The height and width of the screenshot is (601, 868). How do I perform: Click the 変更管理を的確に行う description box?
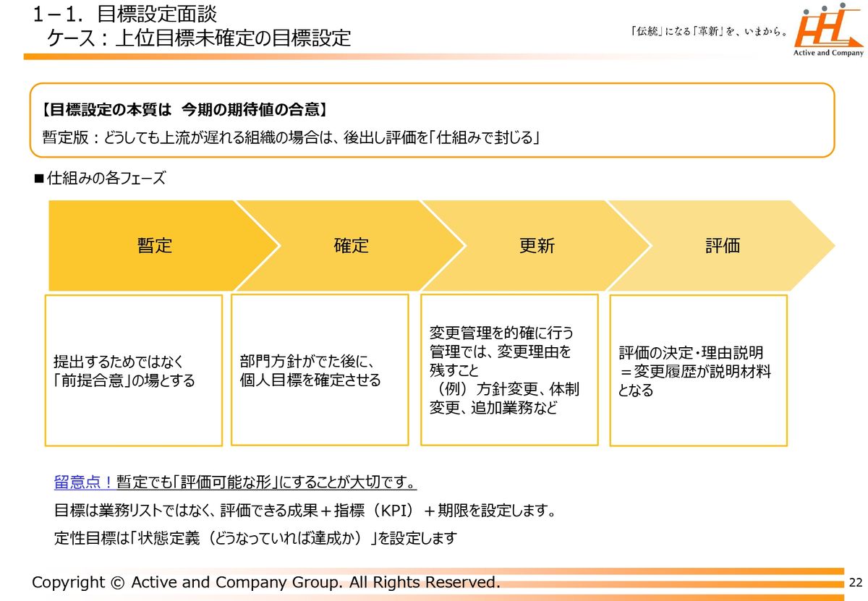[x=509, y=370]
